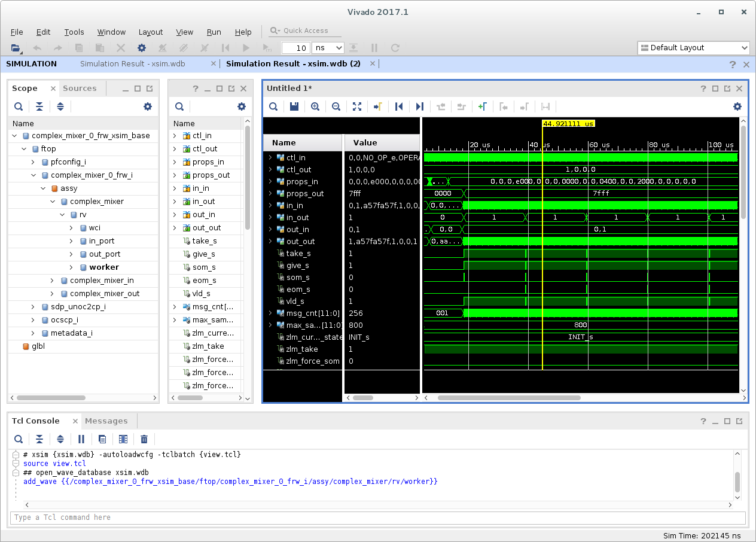Image resolution: width=756 pixels, height=542 pixels.
Task: Search in the Tcl Console
Action: pyautogui.click(x=19, y=439)
